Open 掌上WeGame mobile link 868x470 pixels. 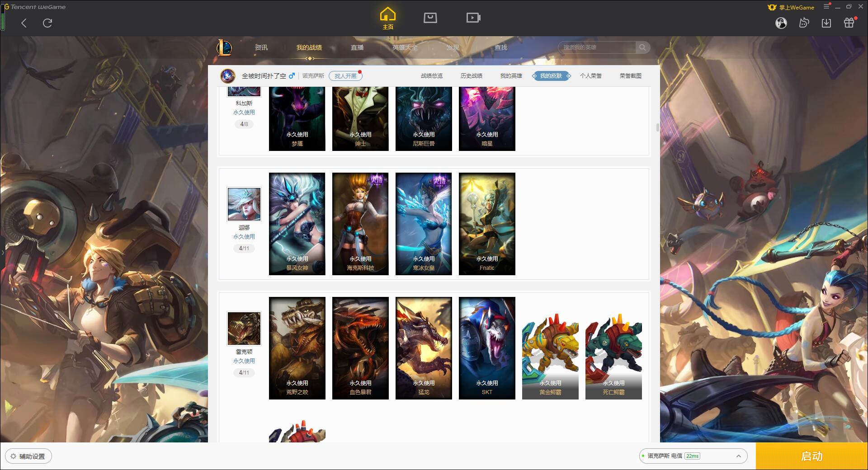[x=791, y=7]
